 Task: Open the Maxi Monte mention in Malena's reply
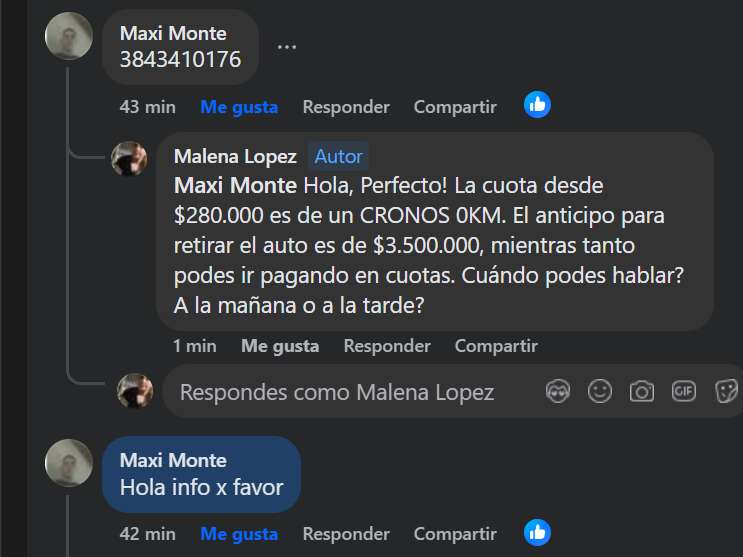(235, 186)
